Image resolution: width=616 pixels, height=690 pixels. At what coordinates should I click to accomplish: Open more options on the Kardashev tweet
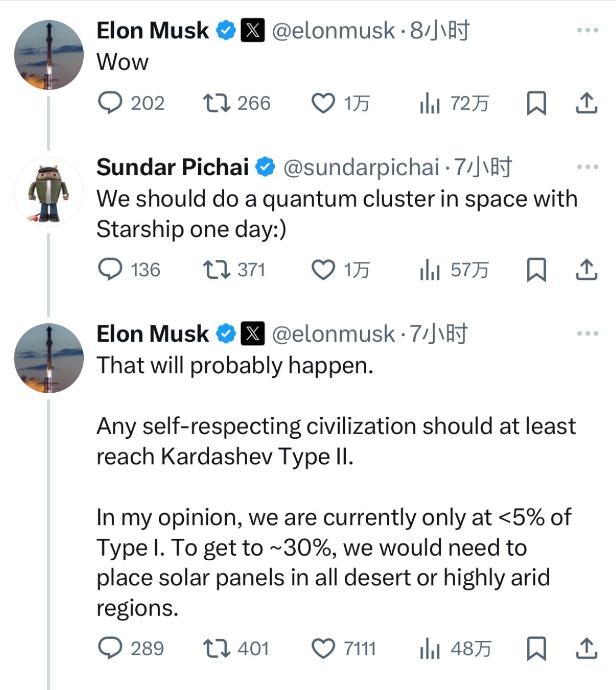tap(587, 334)
